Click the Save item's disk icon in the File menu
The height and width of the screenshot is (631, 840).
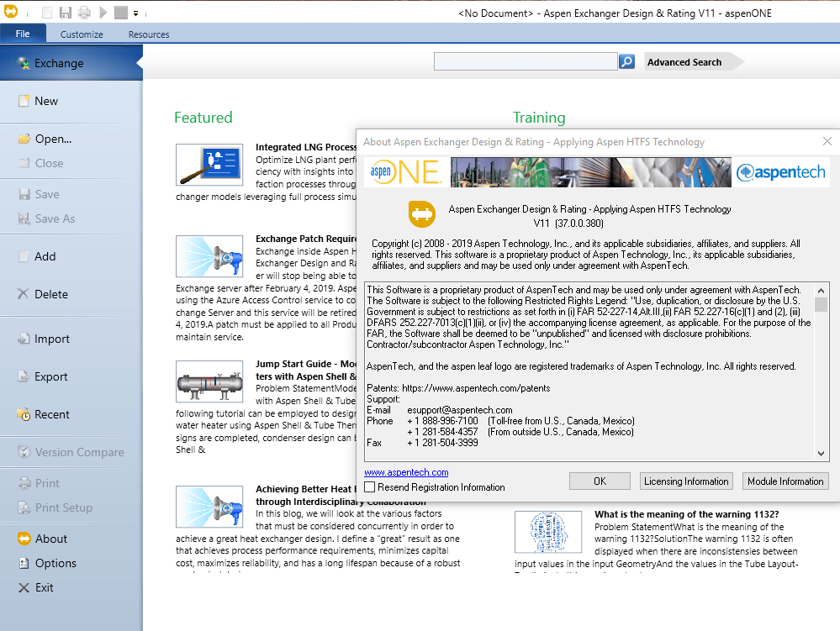tap(24, 194)
